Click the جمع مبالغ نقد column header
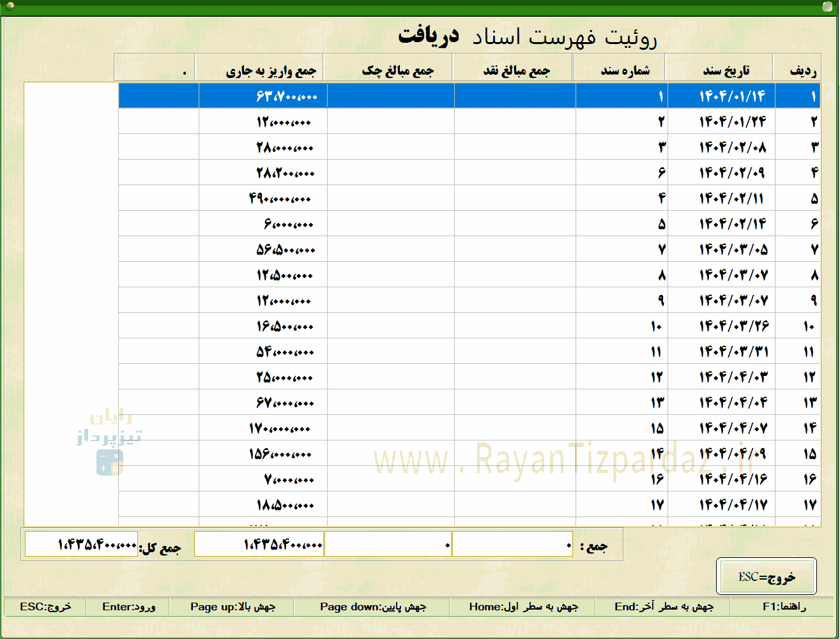 click(x=513, y=68)
